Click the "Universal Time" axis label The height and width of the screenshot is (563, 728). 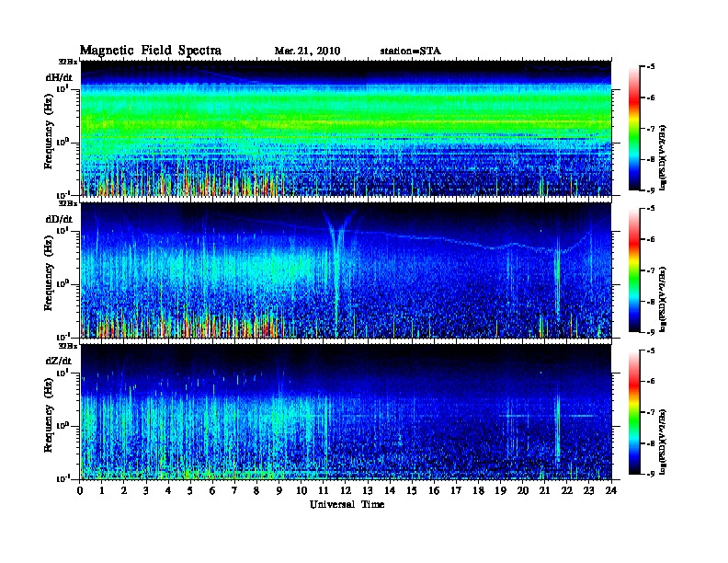(x=347, y=504)
